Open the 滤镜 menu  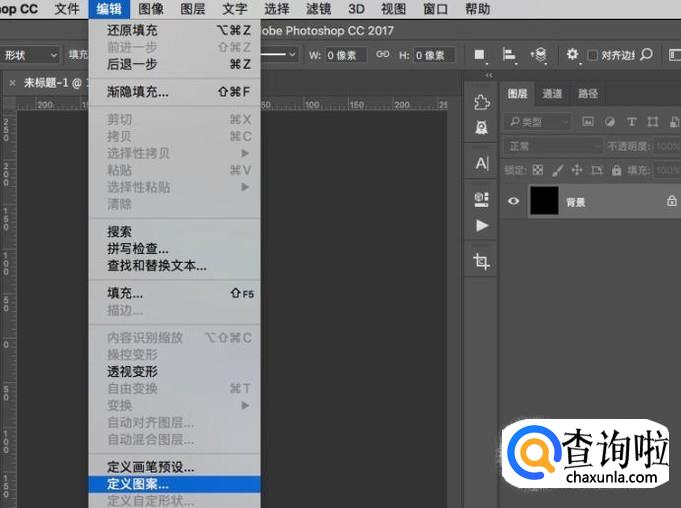pyautogui.click(x=319, y=9)
